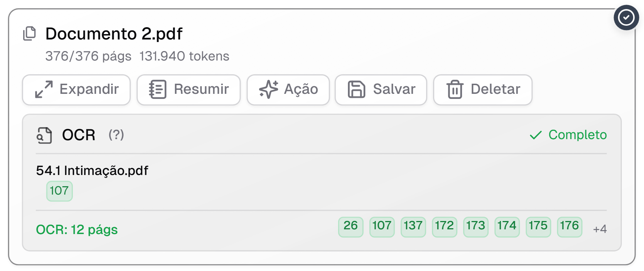644x271 pixels.
Task: Select page chip 107 under Intimação.pdf
Action: click(x=59, y=191)
